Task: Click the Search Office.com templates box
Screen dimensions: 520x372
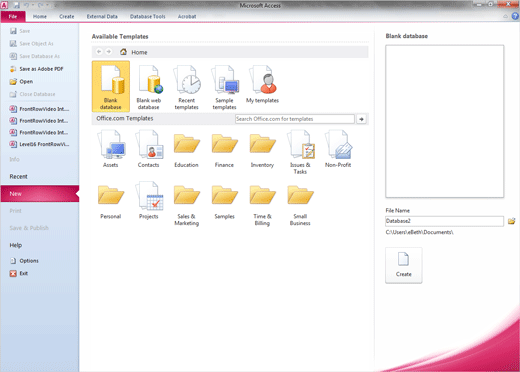Action: pyautogui.click(x=295, y=119)
